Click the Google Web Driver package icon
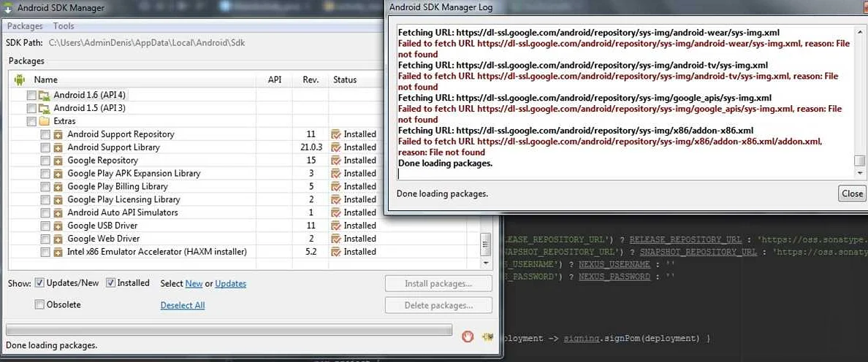 (x=58, y=239)
